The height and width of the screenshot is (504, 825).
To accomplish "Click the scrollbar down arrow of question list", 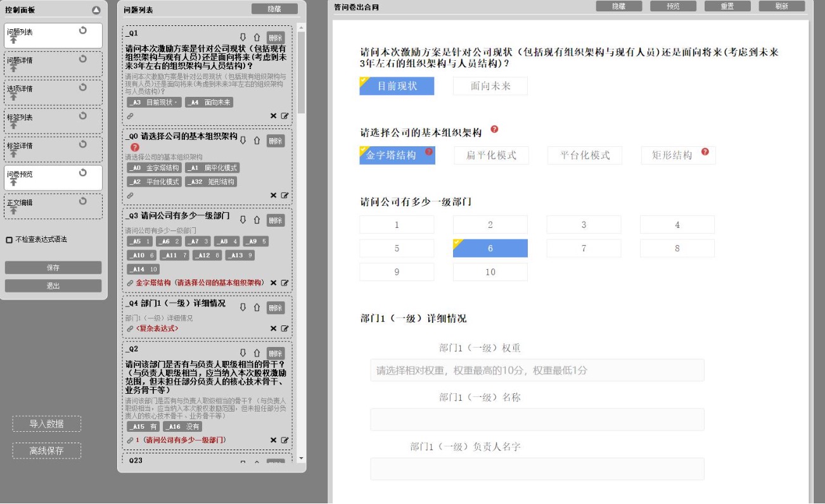I will (301, 458).
